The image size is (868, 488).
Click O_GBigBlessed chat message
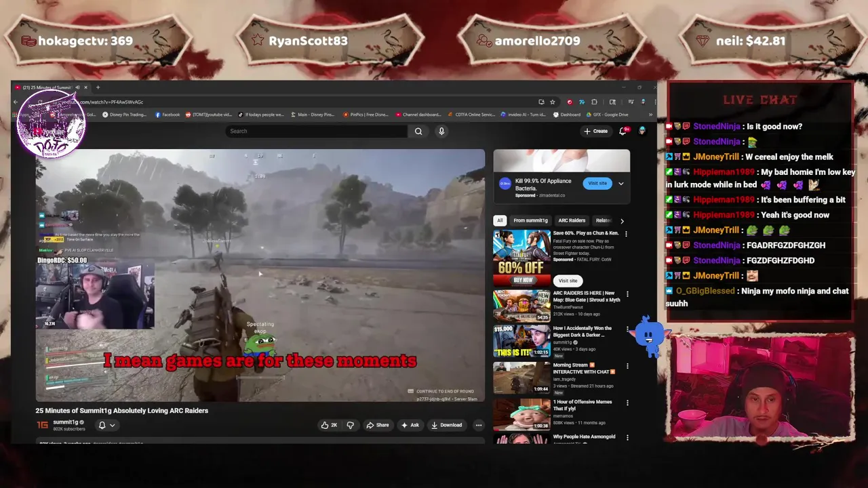pyautogui.click(x=757, y=297)
